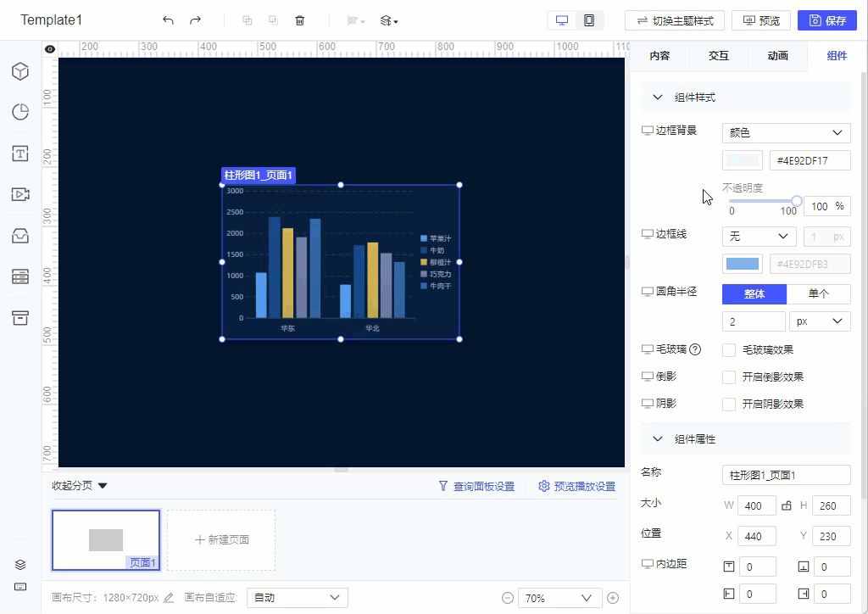Switch to the 交互 tab

point(717,56)
